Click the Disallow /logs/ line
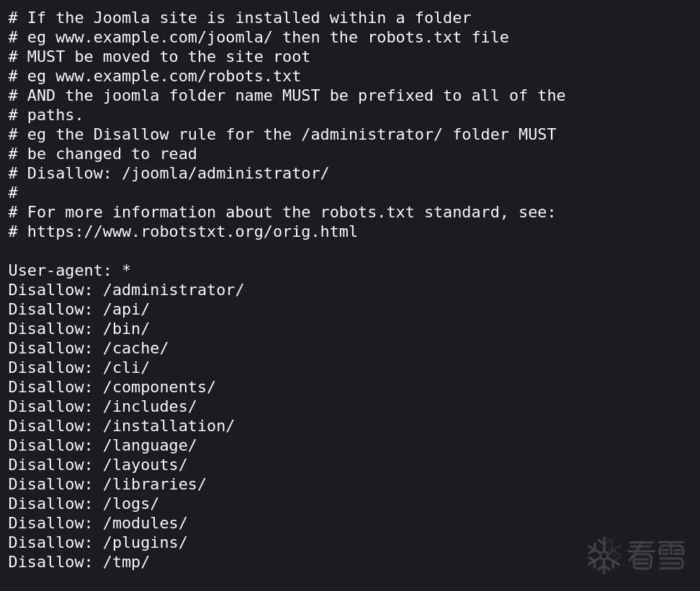 [84, 504]
